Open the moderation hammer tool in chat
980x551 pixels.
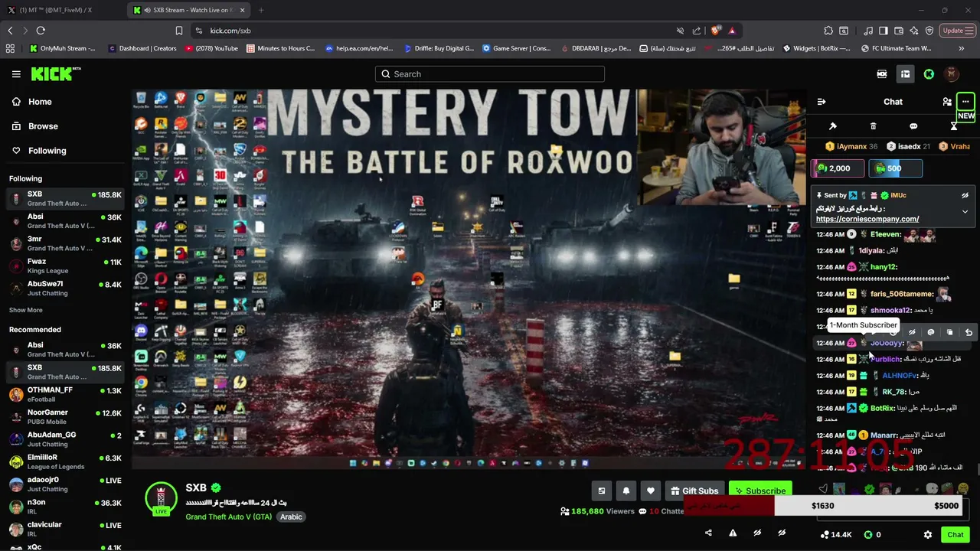[x=833, y=126]
